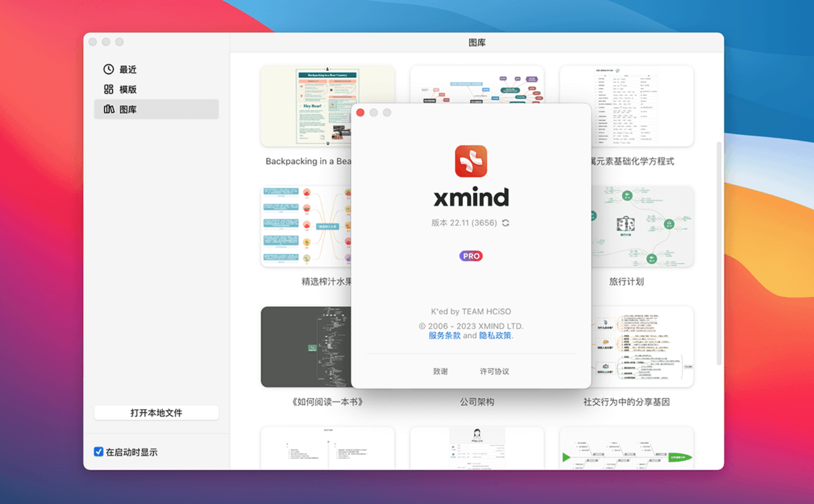
Task: Click the version text 版本 22.11 (3656)
Action: (x=464, y=223)
